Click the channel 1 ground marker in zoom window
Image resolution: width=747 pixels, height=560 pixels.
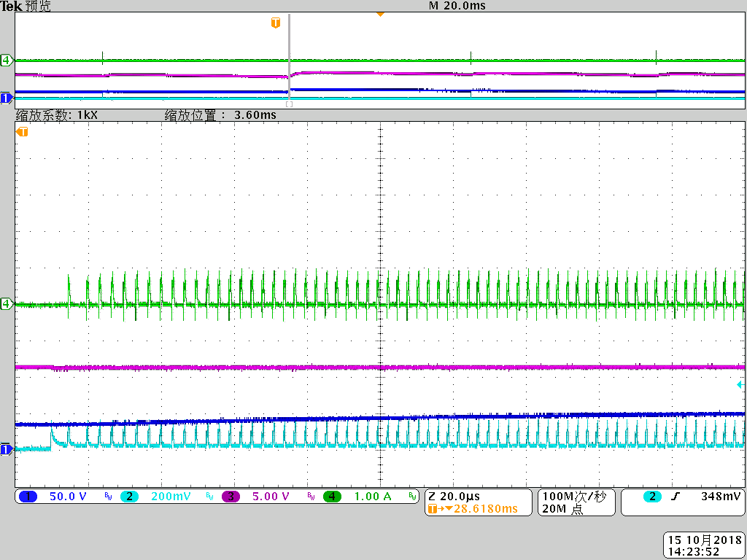[6, 449]
